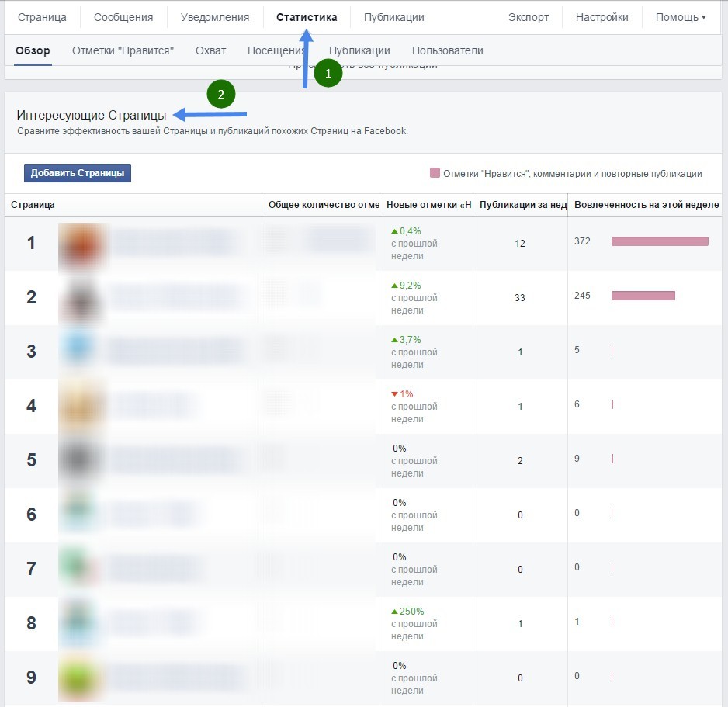The width and height of the screenshot is (728, 707).
Task: Select the Охват sub-tab
Action: [210, 50]
